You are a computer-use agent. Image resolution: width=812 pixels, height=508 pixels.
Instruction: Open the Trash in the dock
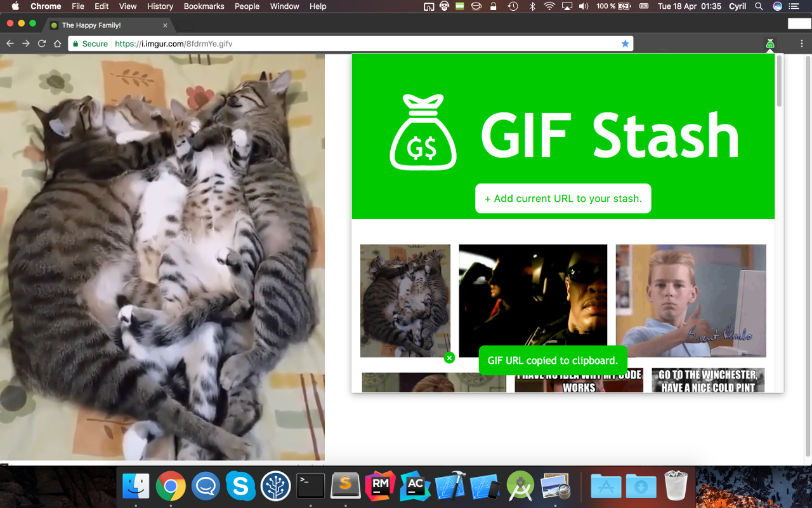tap(676, 486)
